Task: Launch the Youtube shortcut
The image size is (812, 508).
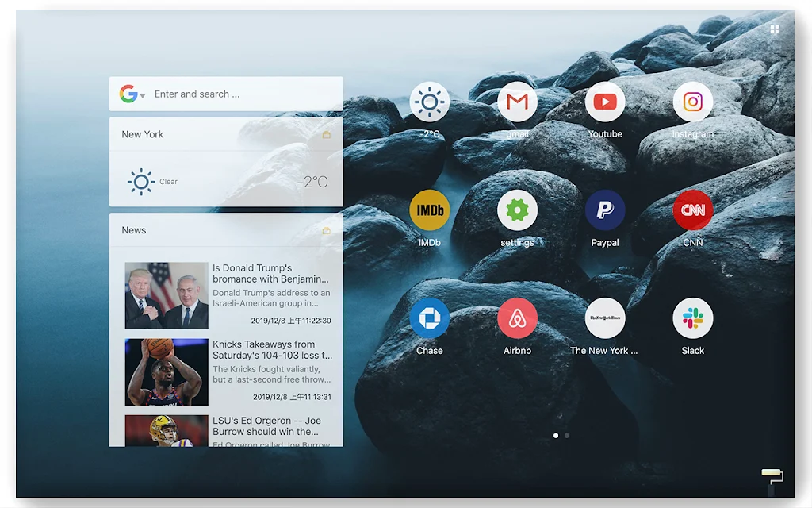Action: point(605,102)
